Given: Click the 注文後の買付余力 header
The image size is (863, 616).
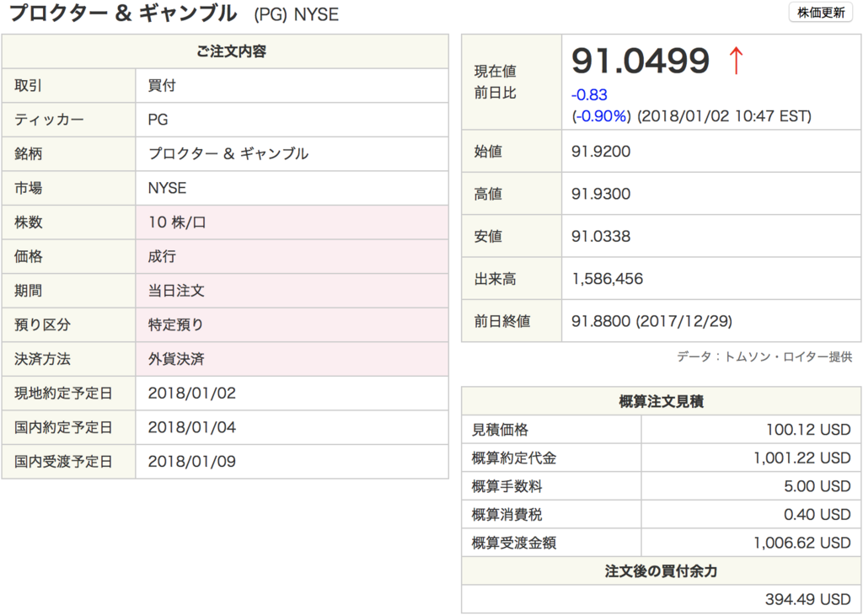Looking at the screenshot, I should coord(661,570).
